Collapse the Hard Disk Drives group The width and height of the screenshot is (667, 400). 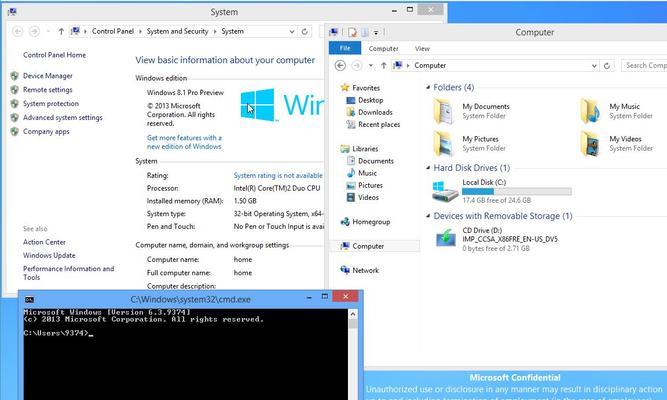pos(428,168)
